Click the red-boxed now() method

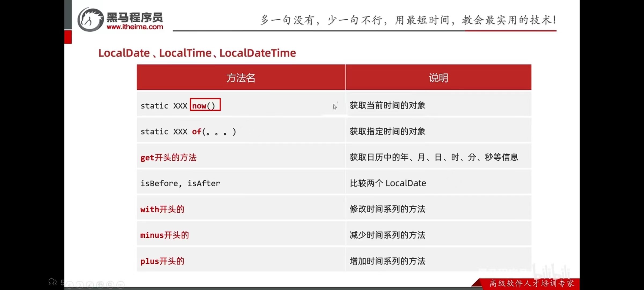click(205, 105)
